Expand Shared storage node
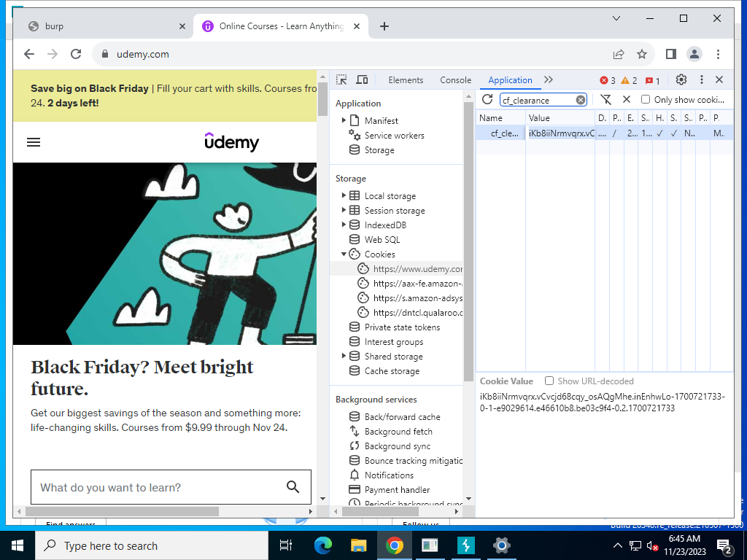The image size is (747, 560). click(x=344, y=356)
